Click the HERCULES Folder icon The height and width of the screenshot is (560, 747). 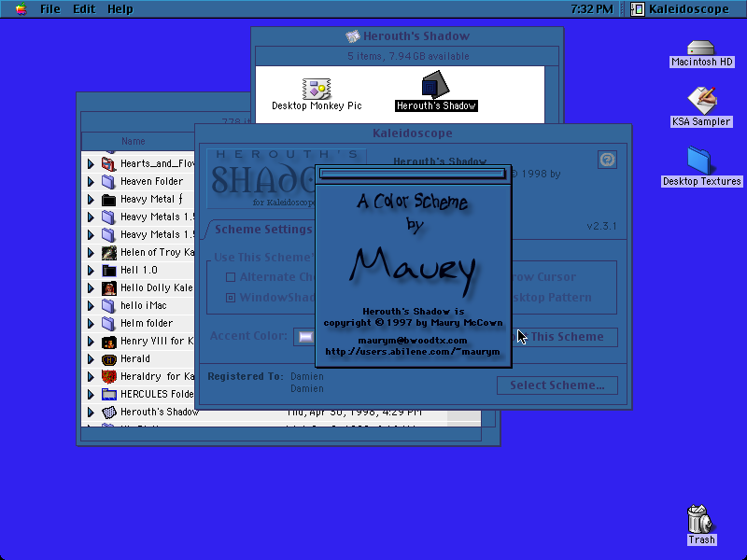[108, 394]
